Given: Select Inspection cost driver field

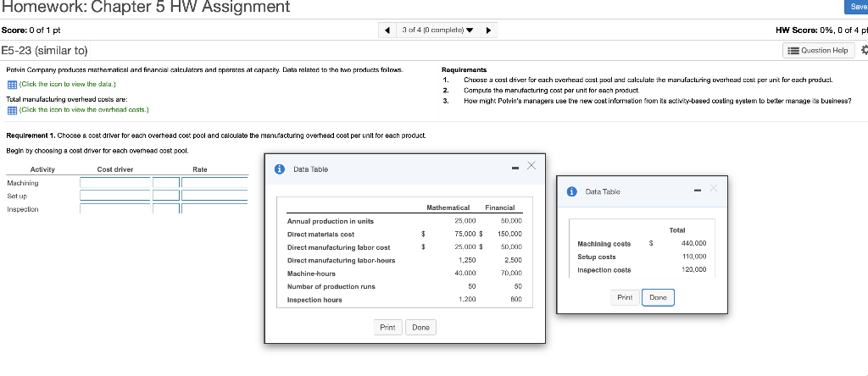Looking at the screenshot, I should tap(115, 208).
